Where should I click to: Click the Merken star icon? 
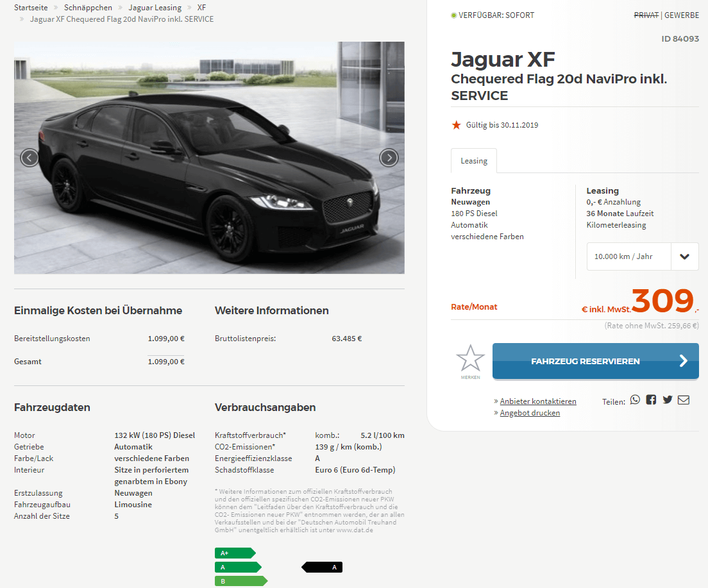[x=471, y=358]
